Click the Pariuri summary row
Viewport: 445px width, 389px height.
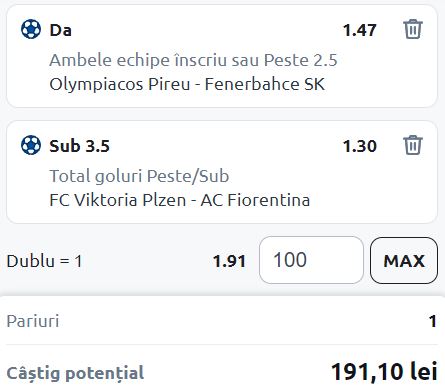(222, 321)
